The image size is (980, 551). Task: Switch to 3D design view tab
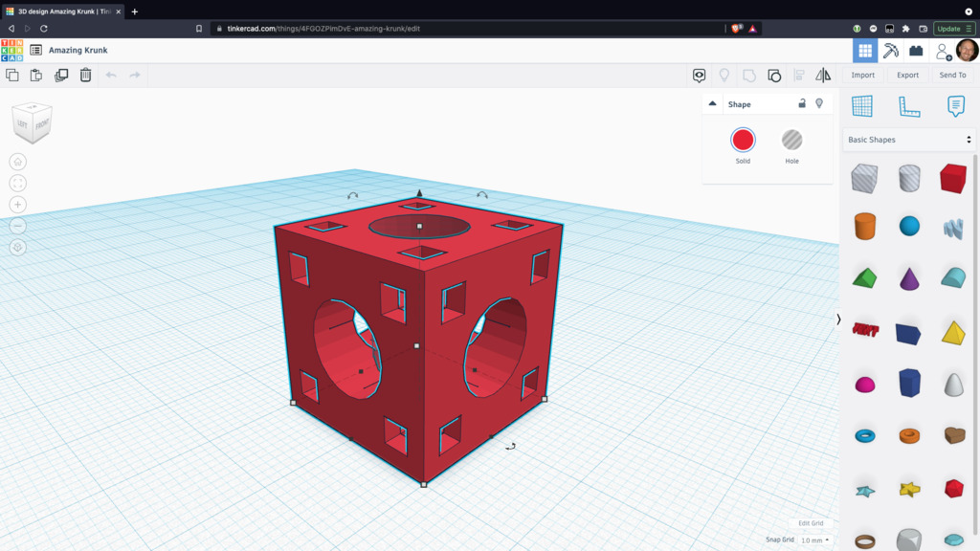(x=865, y=51)
